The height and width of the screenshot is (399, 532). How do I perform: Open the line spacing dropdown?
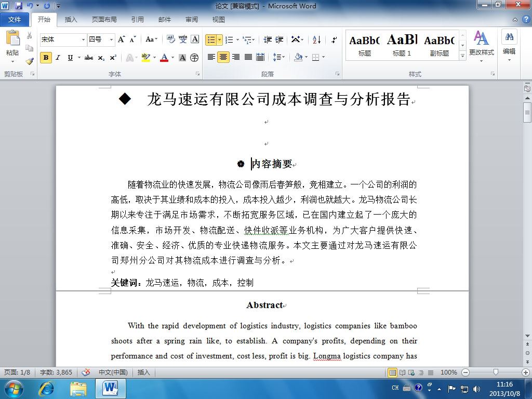279,57
